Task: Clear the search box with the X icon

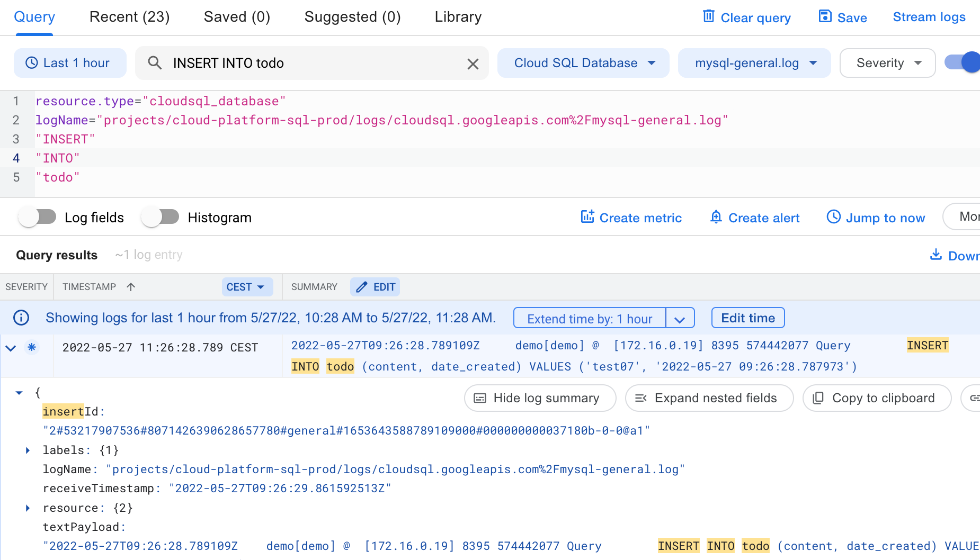Action: click(473, 64)
